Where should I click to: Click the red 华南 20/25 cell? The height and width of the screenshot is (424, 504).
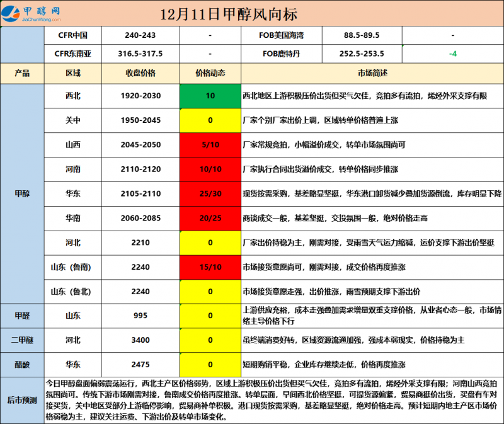click(210, 218)
